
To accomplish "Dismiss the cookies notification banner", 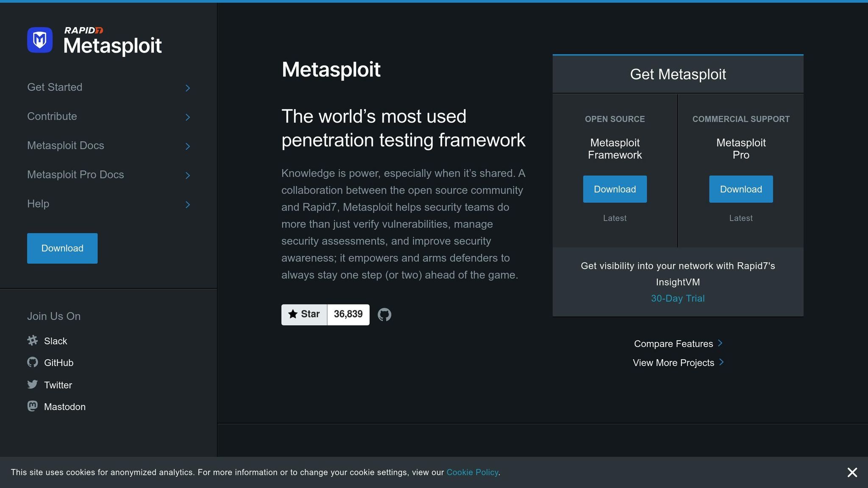I will (852, 472).
